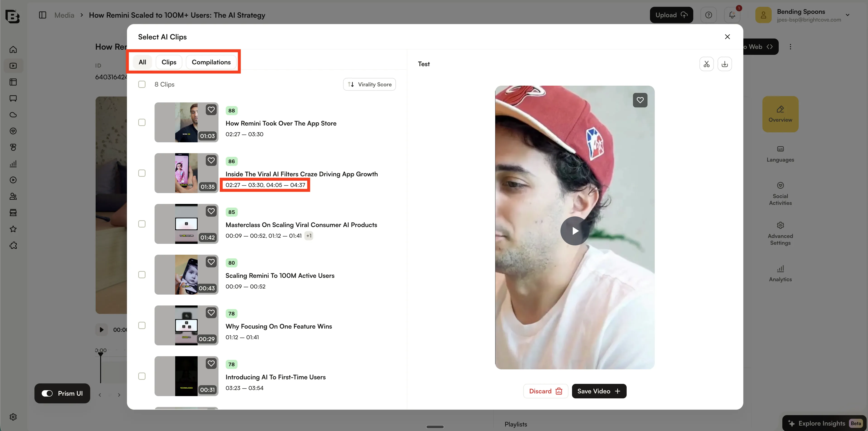Open the monitor icon in sidebar
The image size is (868, 431).
13,98
